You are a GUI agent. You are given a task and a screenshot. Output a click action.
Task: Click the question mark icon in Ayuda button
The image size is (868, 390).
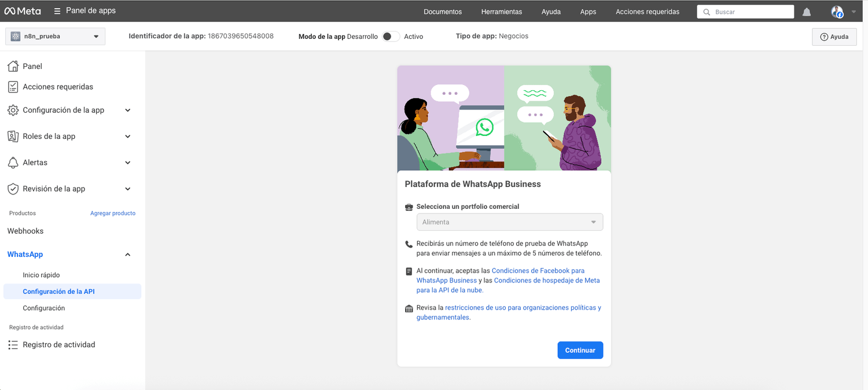coord(824,36)
